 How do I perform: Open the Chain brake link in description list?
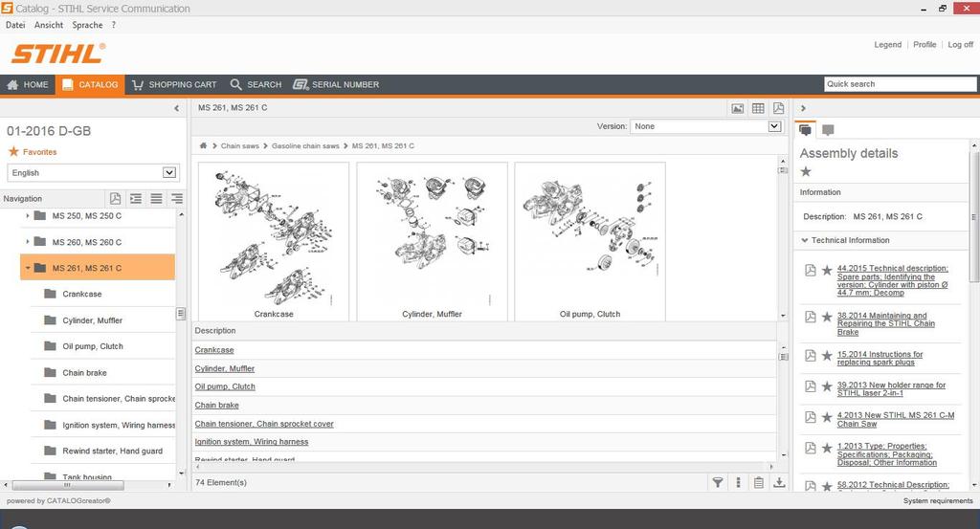[x=216, y=405]
